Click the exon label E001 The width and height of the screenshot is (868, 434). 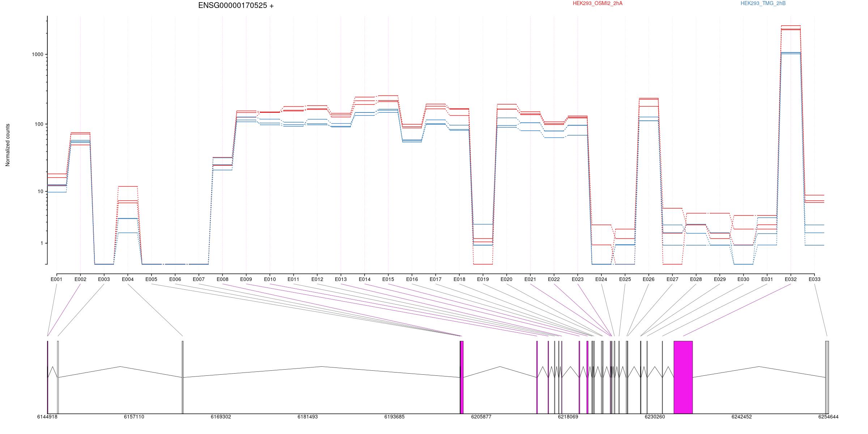(x=56, y=279)
